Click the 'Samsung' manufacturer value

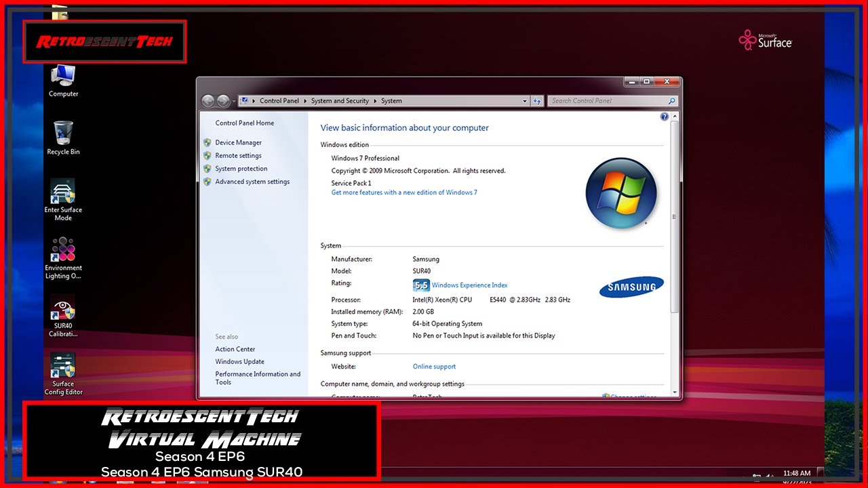[x=426, y=260]
